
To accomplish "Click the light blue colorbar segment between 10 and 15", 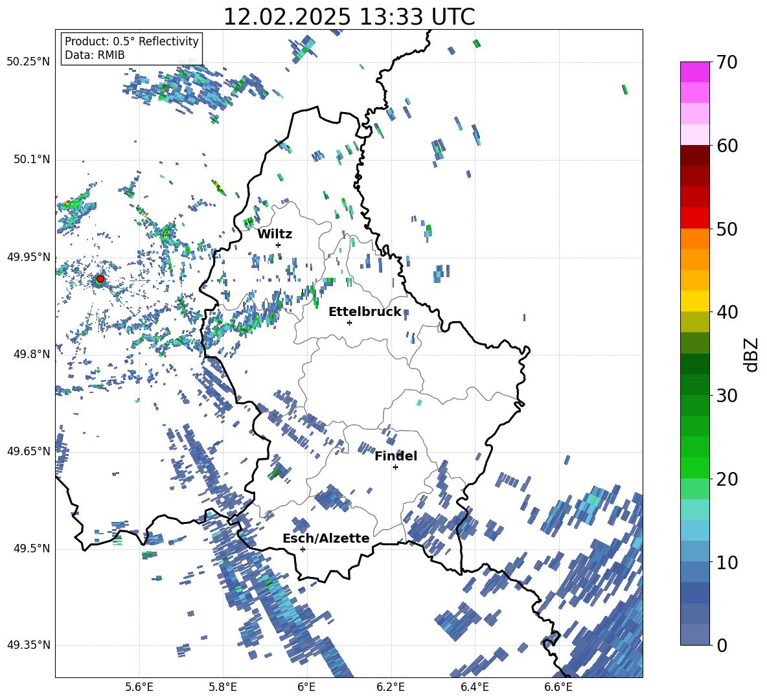I will (694, 531).
